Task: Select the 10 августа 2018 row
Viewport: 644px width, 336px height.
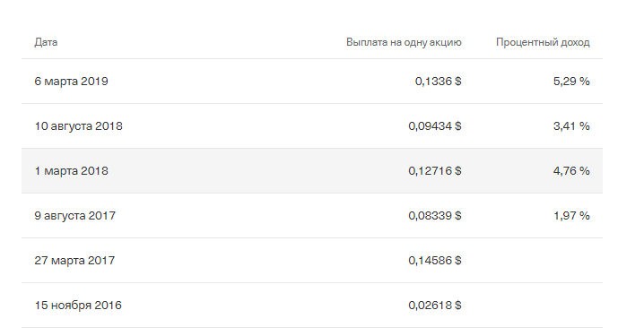Action: [x=312, y=126]
